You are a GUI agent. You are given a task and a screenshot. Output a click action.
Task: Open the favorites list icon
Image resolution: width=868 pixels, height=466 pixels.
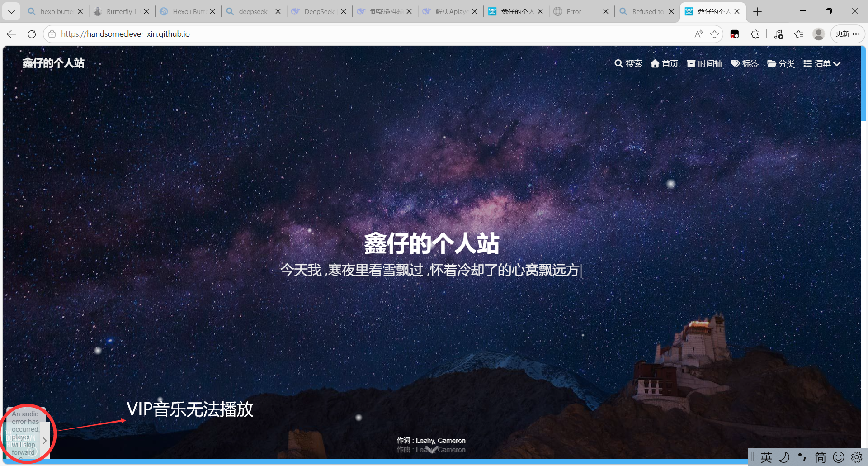pyautogui.click(x=799, y=34)
